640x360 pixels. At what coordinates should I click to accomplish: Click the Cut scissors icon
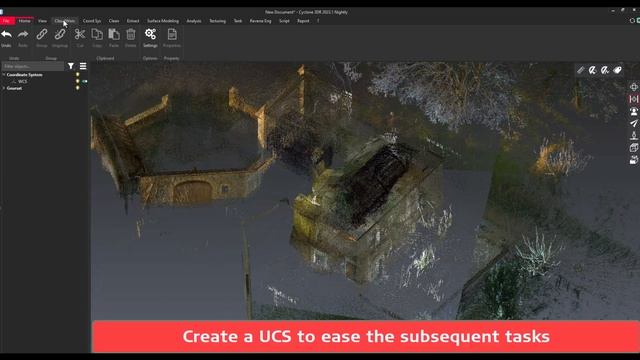click(x=80, y=34)
